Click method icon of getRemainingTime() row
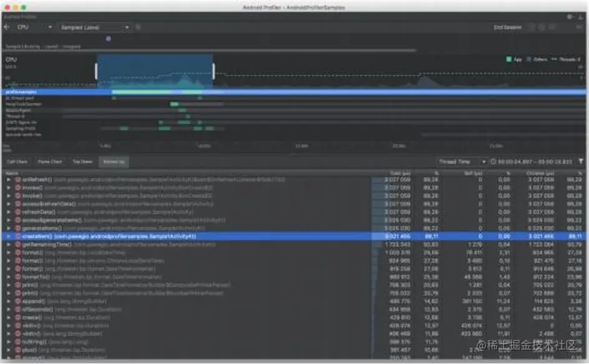Screen dimensions: 589x364 (x=17, y=245)
